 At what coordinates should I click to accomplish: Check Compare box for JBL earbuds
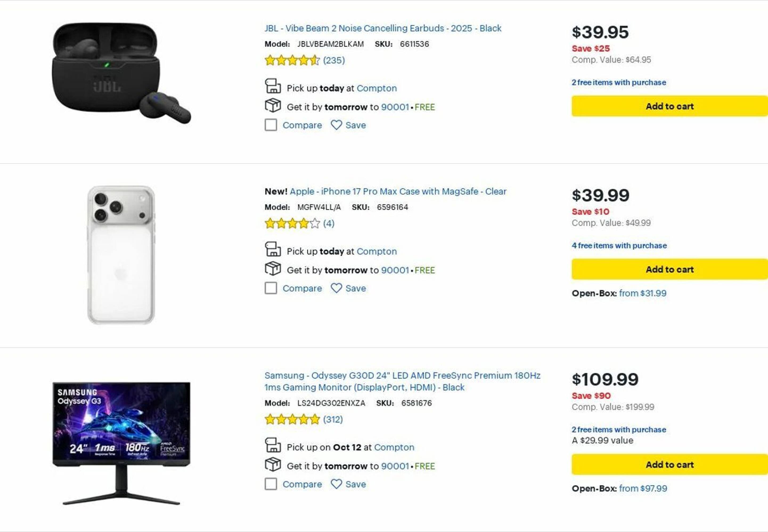[x=271, y=125]
